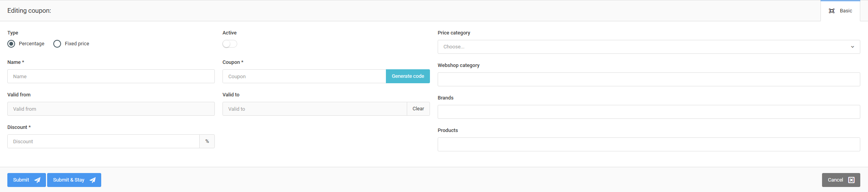Switch to the Basic tab
This screenshot has height=192, width=868.
(x=840, y=11)
